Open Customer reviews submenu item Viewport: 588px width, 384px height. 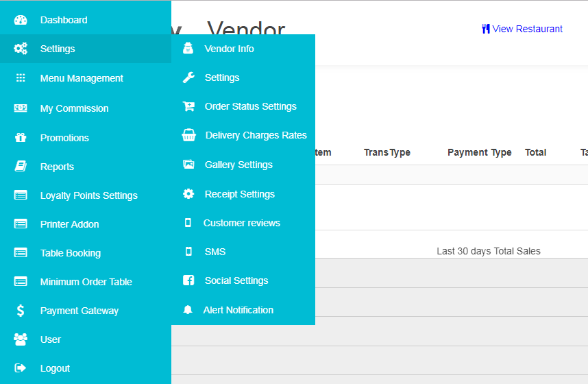(x=241, y=223)
